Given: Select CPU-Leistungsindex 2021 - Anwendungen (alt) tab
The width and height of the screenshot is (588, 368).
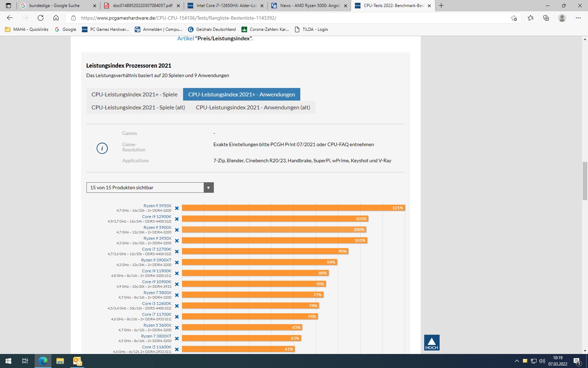Looking at the screenshot, I should pyautogui.click(x=253, y=107).
